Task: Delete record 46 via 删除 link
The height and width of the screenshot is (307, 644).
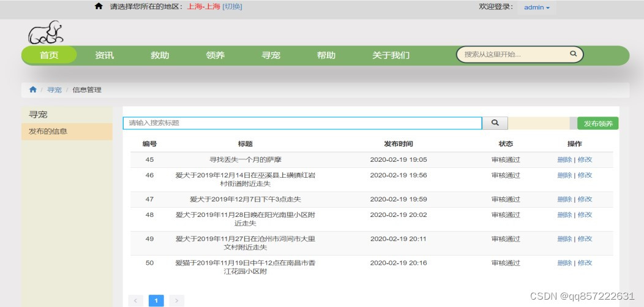Action: coord(564,175)
